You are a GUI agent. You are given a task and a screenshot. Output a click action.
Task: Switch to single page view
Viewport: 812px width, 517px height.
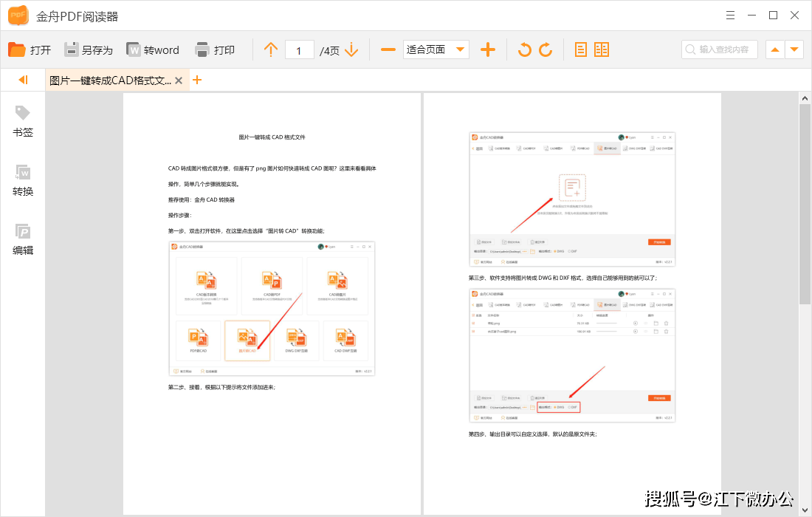coord(581,49)
